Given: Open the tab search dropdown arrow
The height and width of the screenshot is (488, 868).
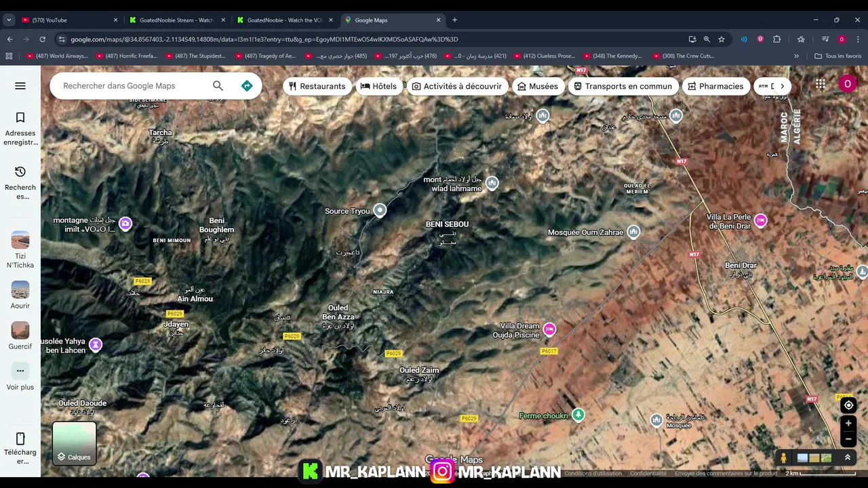Looking at the screenshot, I should pyautogui.click(x=9, y=20).
